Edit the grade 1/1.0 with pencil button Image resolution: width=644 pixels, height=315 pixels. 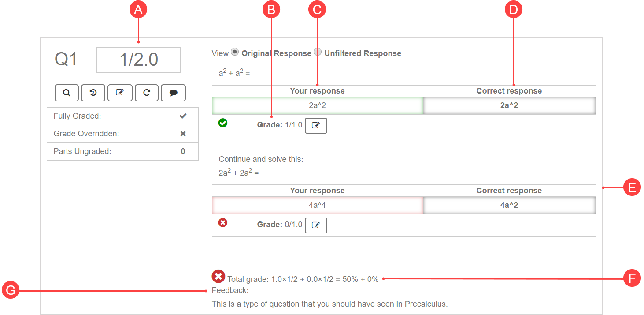click(x=316, y=125)
